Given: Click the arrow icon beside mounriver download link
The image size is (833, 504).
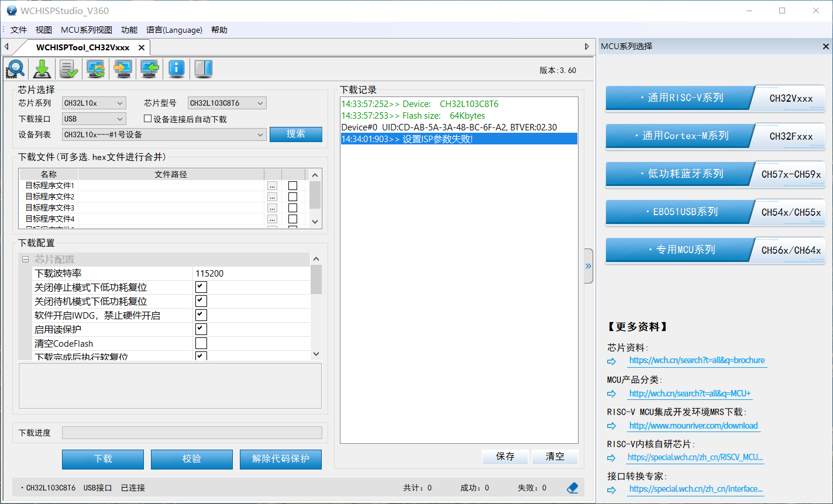Looking at the screenshot, I should [612, 426].
